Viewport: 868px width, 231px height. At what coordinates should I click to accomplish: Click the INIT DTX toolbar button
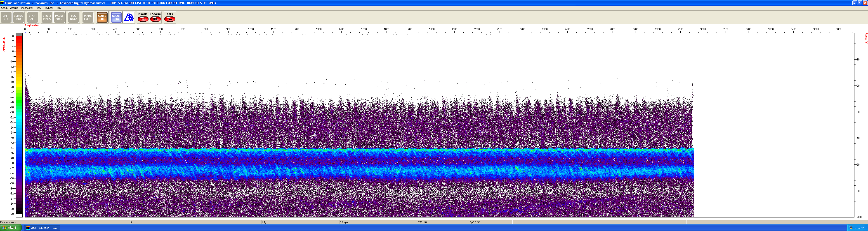(x=6, y=18)
